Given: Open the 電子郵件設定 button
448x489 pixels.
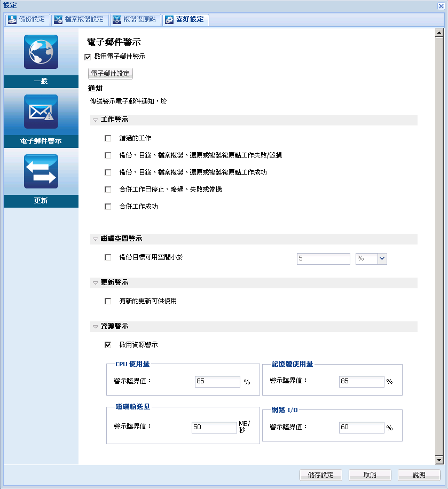Looking at the screenshot, I should pos(111,74).
